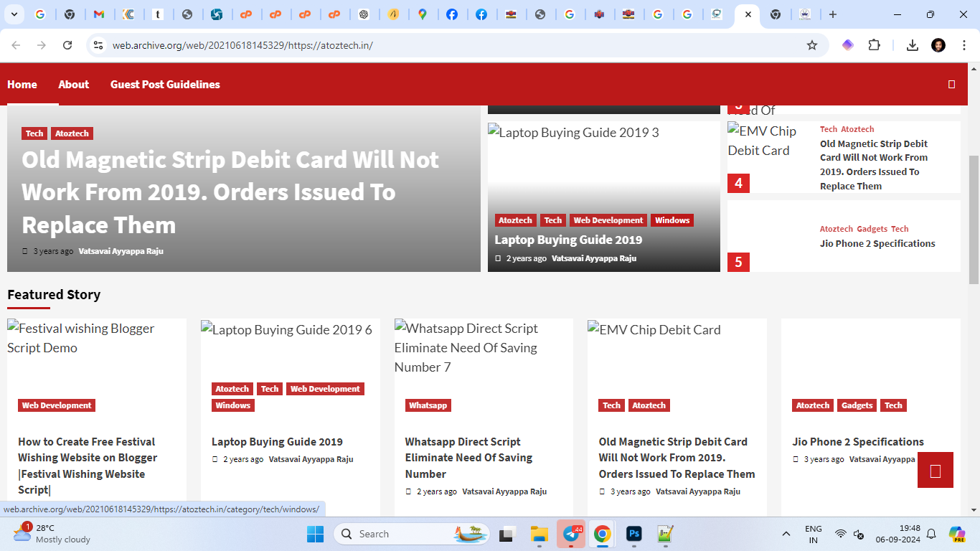The width and height of the screenshot is (980, 551).
Task: Open the Whatsapp category tag
Action: tap(428, 405)
